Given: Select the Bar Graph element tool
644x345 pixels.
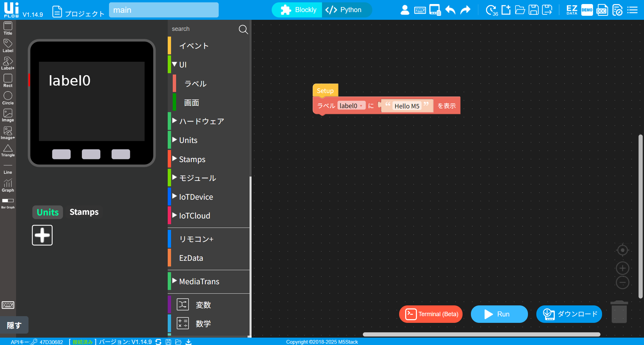Looking at the screenshot, I should (8, 203).
